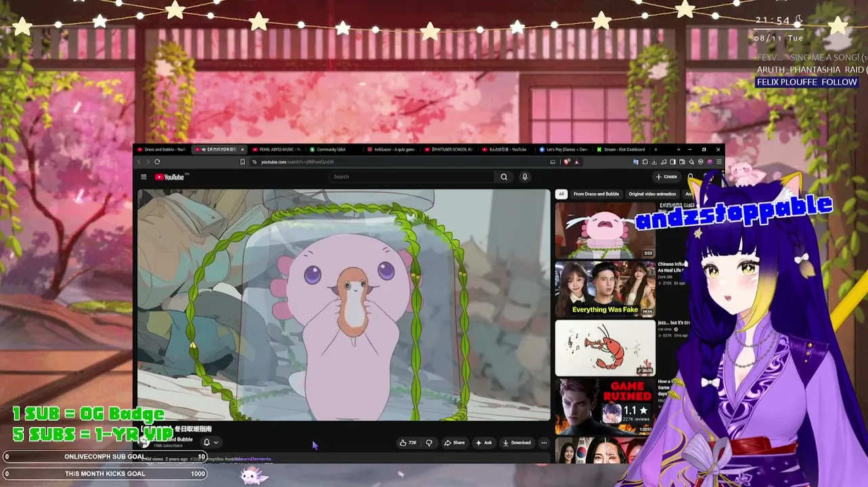Click the Ask button
This screenshot has height=487, width=868.
(484, 443)
